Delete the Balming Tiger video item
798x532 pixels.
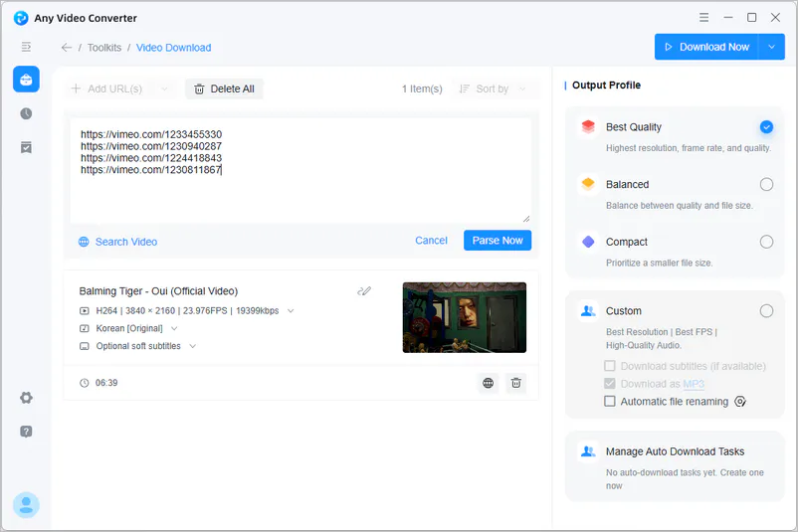pyautogui.click(x=516, y=383)
